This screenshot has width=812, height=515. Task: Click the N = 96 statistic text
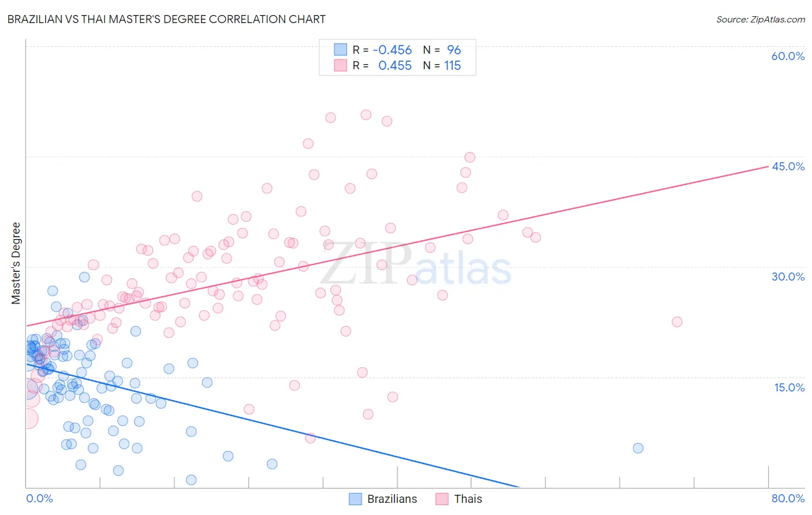[442, 50]
